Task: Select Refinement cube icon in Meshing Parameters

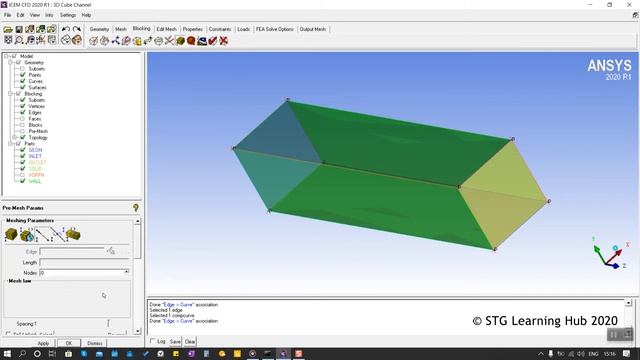Action: point(73,235)
